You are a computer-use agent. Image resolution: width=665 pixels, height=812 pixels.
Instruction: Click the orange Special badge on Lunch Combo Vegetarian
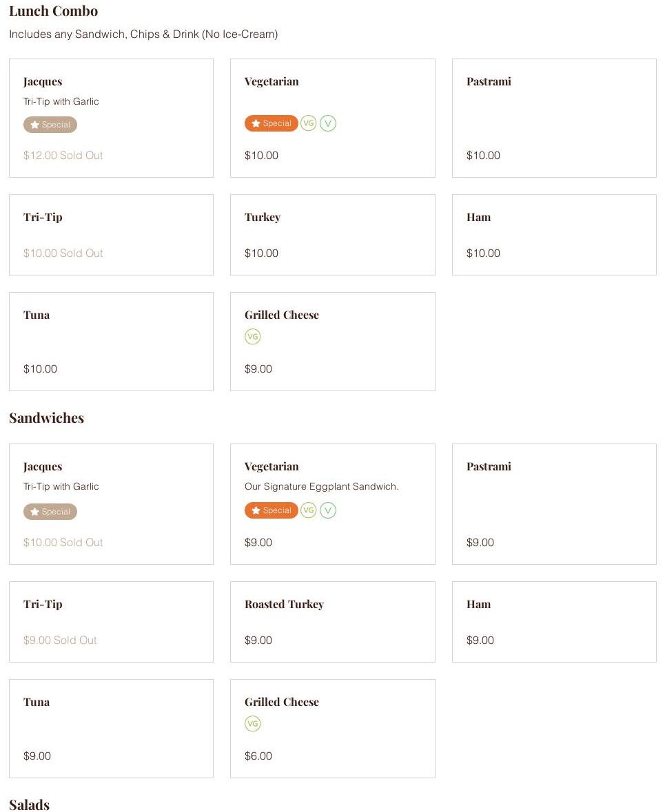(x=271, y=123)
